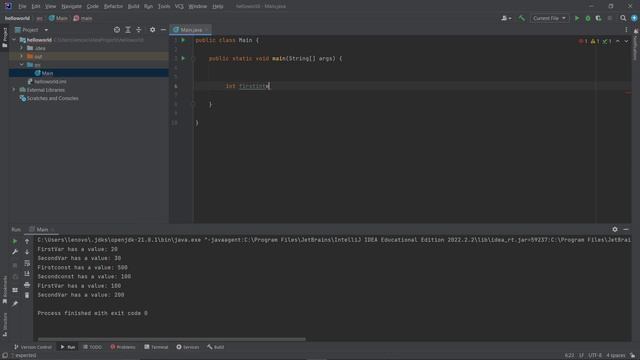Run the program with the green Run button in the top toolbar
The height and width of the screenshot is (360, 640).
click(x=577, y=18)
